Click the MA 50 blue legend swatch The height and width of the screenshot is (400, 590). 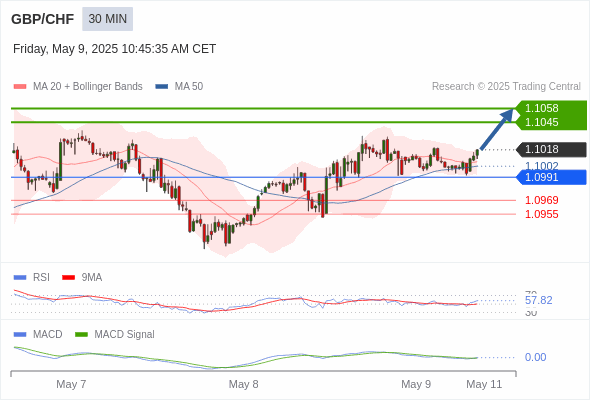click(162, 87)
